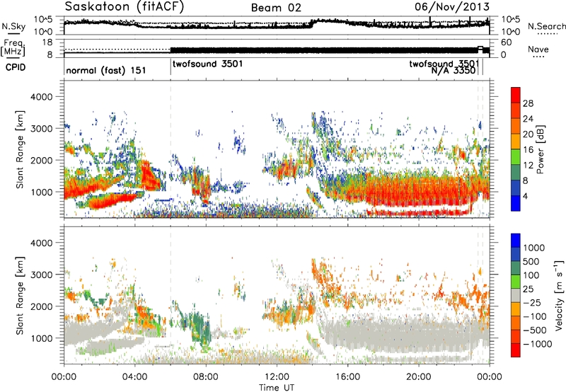Click the 'Freq. [MHz]' label
Image resolution: width=566 pixels, height=392 pixels.
13,48
